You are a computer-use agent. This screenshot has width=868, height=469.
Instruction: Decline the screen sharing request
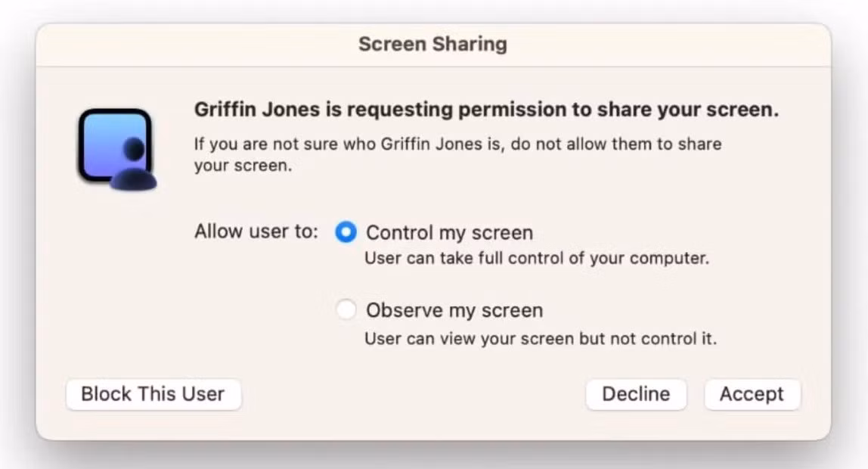(636, 394)
